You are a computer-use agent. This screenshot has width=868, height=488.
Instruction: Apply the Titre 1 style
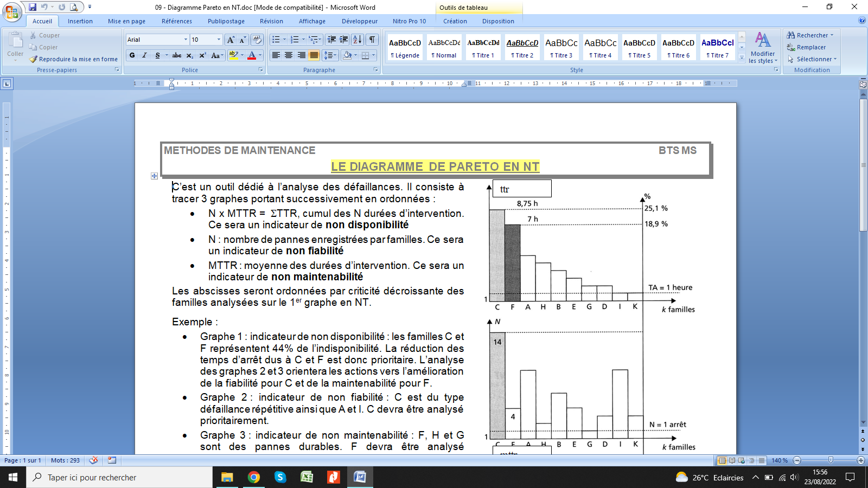coord(483,48)
